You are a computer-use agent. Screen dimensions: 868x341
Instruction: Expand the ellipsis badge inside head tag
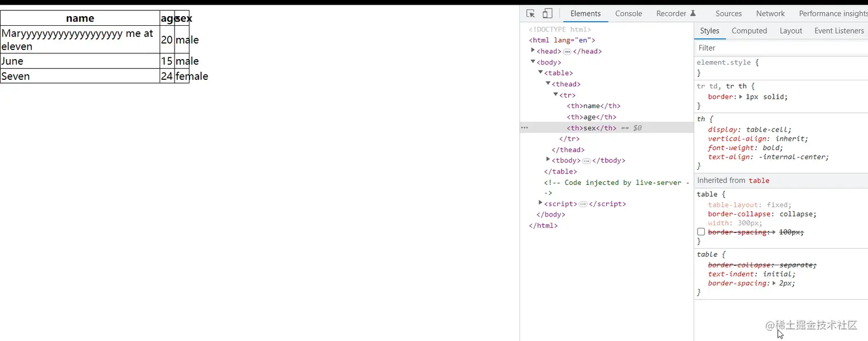567,51
